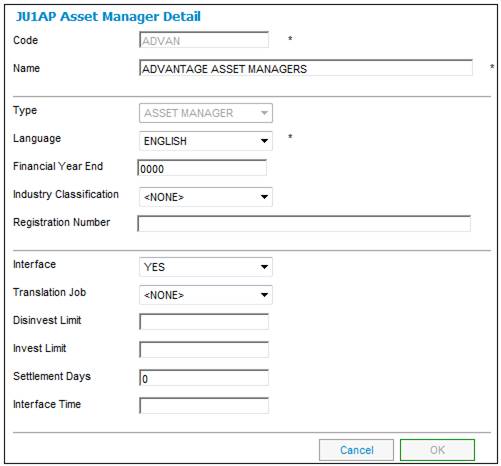The height and width of the screenshot is (466, 501).
Task: Click the Disinvest Limit input field
Action: [204, 322]
